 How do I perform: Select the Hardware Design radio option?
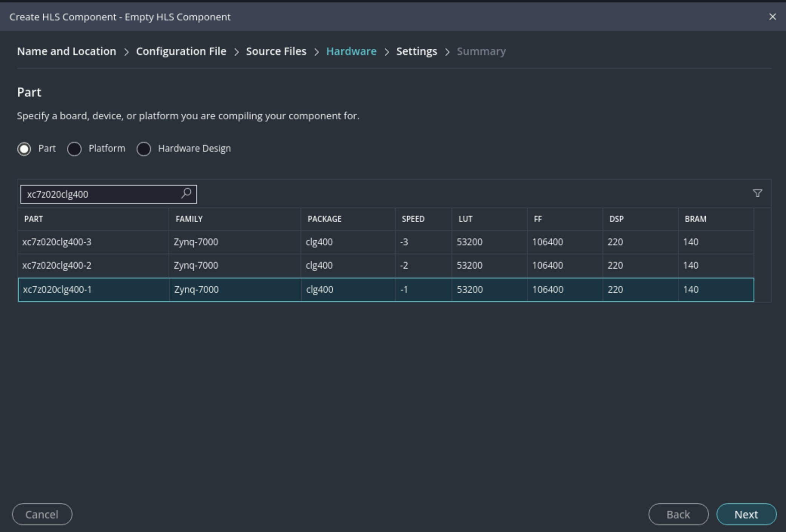144,149
